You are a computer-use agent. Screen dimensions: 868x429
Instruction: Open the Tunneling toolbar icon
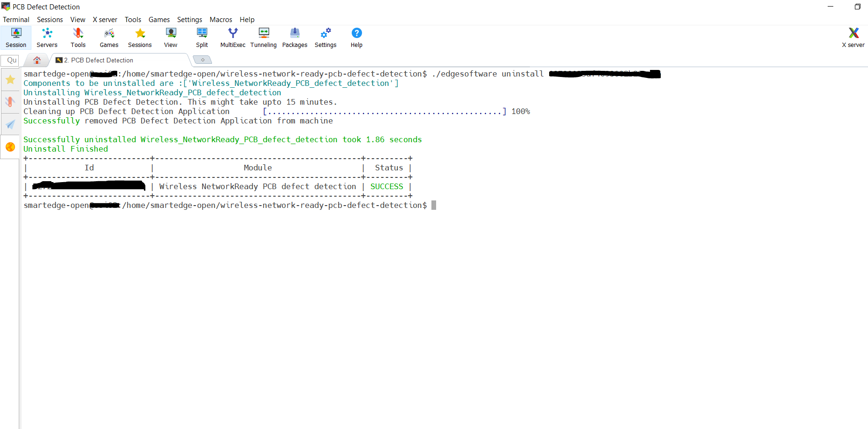tap(264, 38)
